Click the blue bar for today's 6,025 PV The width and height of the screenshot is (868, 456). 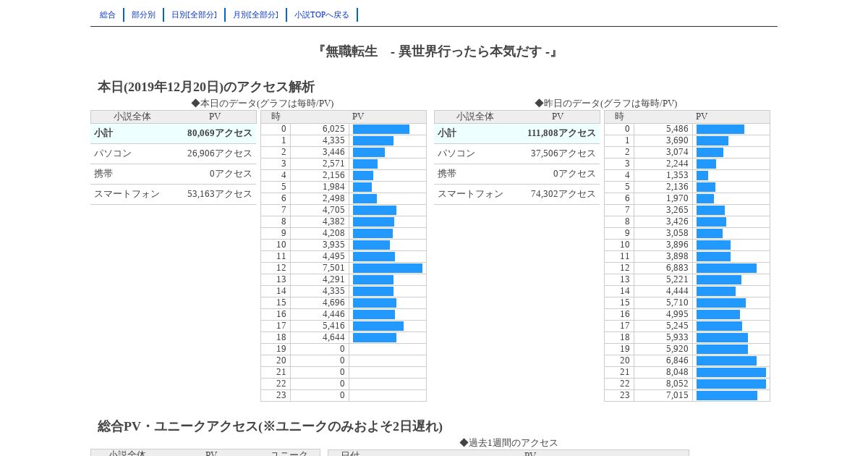[381, 129]
